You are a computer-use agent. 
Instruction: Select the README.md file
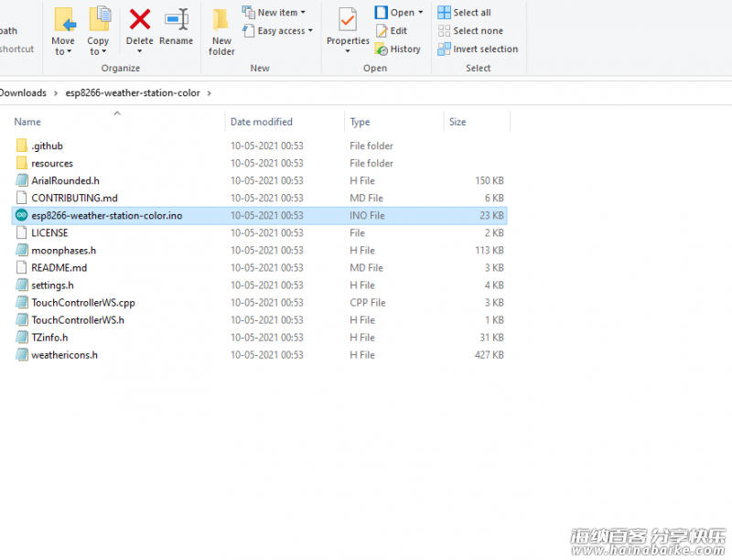59,267
